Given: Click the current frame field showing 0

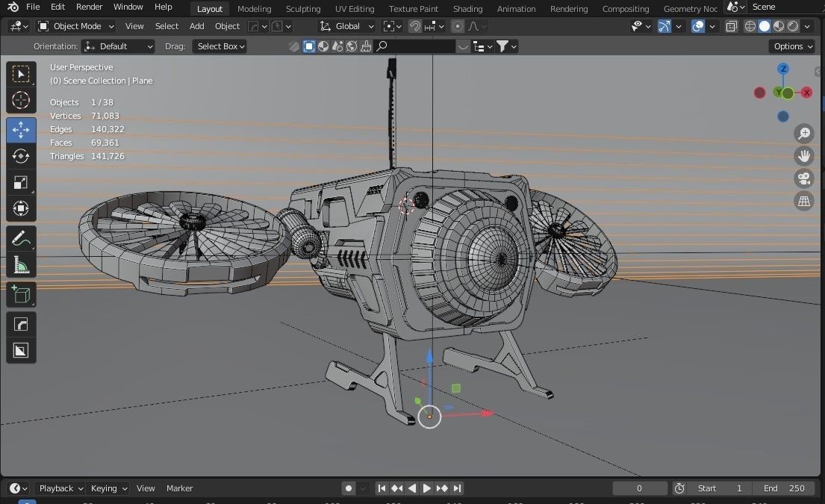Looking at the screenshot, I should pyautogui.click(x=639, y=488).
